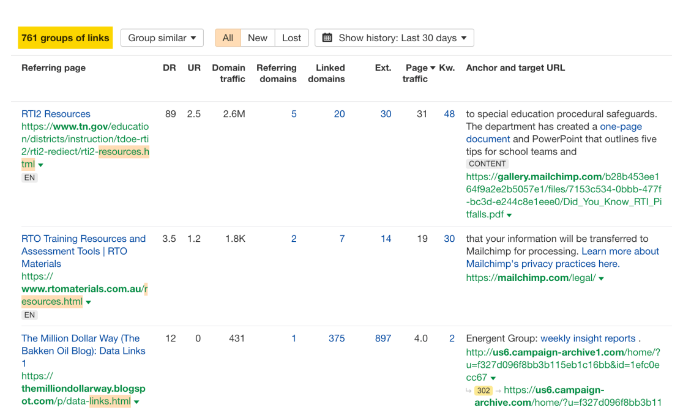Sort by DR column header
This screenshot has width=687, height=410.
169,68
